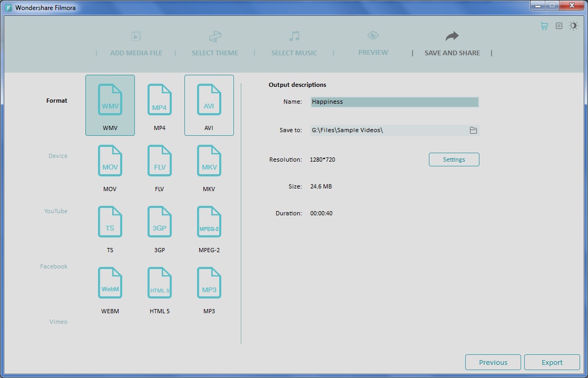Image resolution: width=588 pixels, height=378 pixels.
Task: Export the Happiness video
Action: (552, 362)
